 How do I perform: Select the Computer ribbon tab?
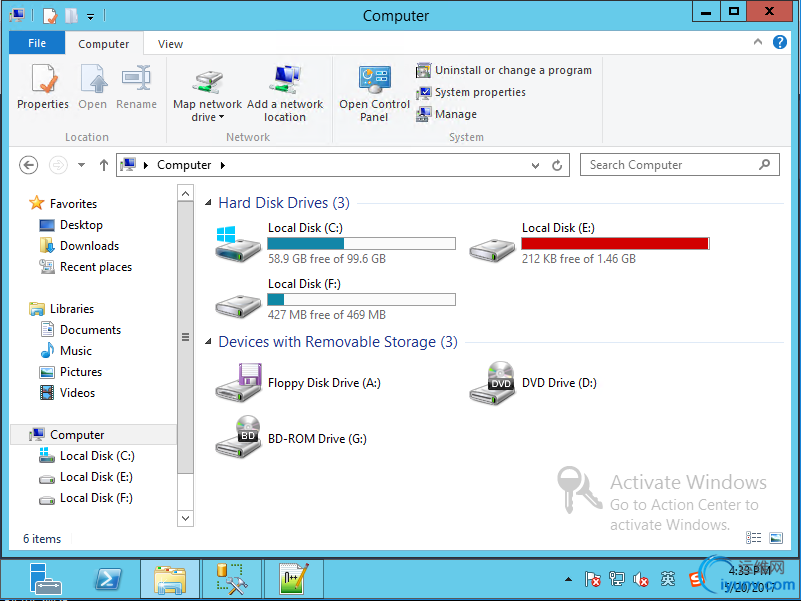(x=104, y=44)
